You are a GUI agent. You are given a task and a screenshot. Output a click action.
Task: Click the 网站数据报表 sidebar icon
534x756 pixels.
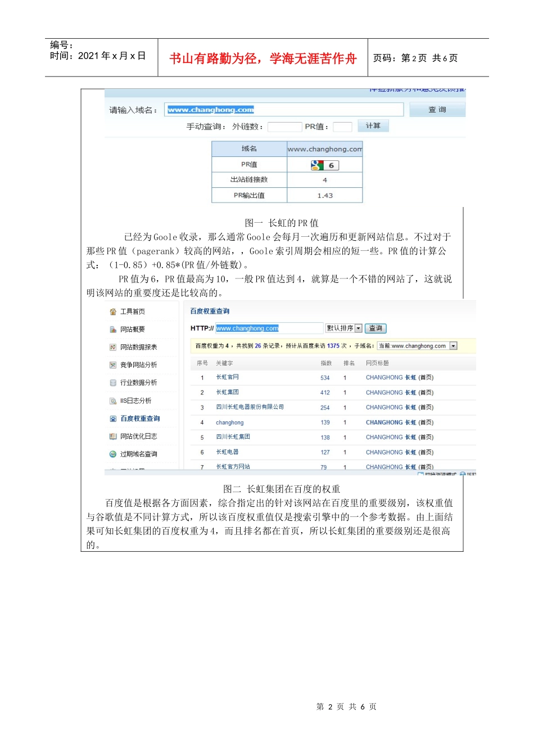pos(113,348)
